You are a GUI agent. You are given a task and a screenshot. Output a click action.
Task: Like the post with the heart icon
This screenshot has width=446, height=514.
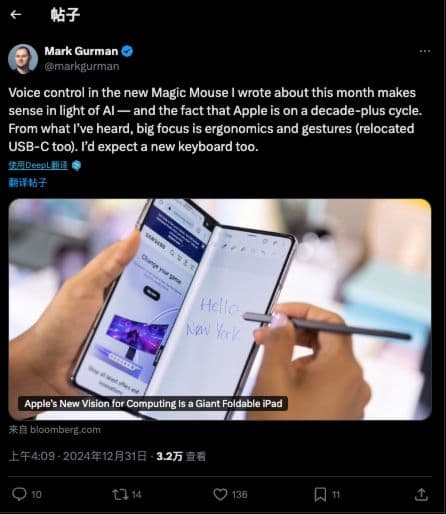tap(220, 494)
